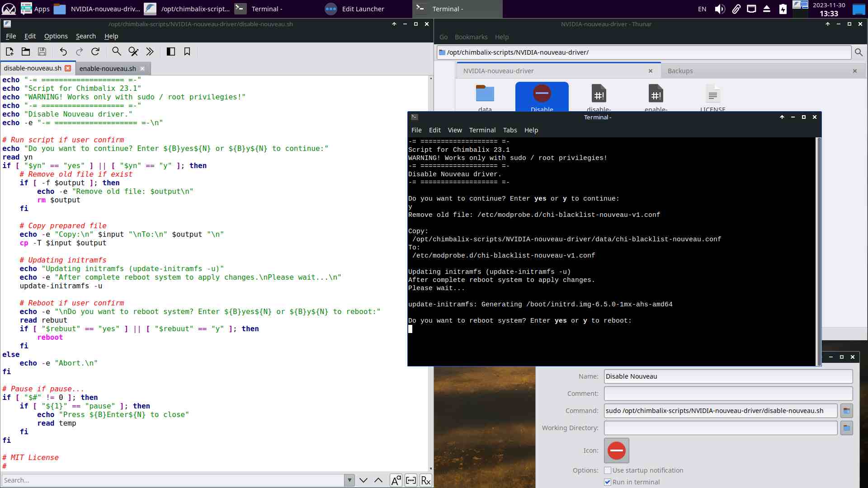Image resolution: width=868 pixels, height=488 pixels.
Task: Toggle the Run in terminal checkbox
Action: click(608, 482)
